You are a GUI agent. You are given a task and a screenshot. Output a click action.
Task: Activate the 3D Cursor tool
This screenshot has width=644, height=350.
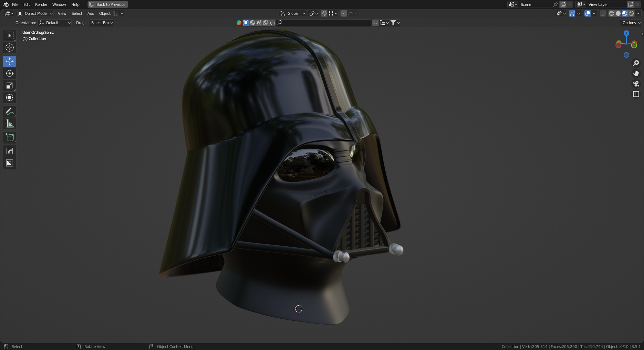click(x=10, y=48)
